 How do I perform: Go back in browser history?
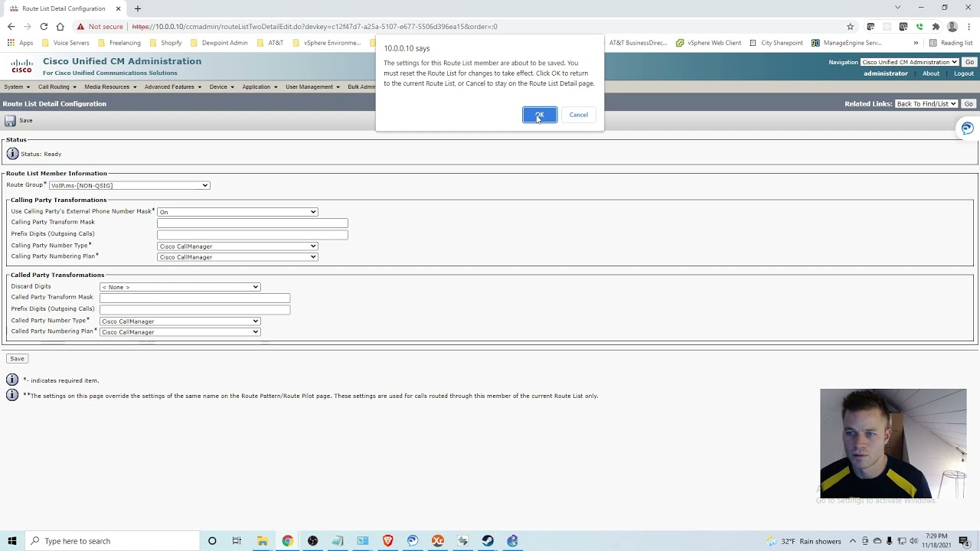click(x=11, y=27)
